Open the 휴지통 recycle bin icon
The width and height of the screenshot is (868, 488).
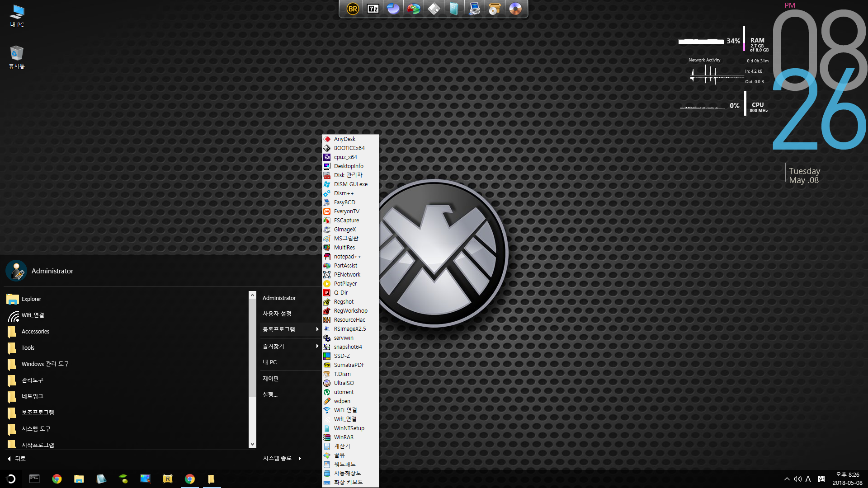(x=17, y=57)
